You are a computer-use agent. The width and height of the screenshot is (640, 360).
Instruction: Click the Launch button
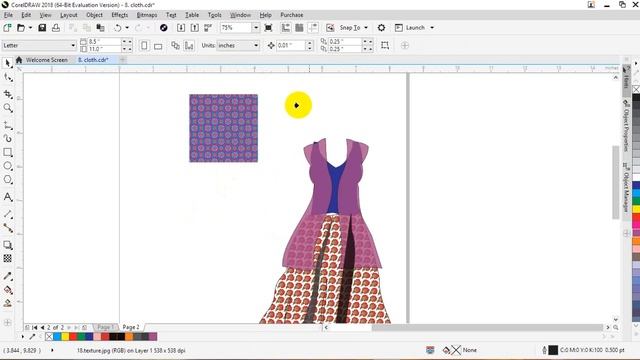(x=410, y=28)
